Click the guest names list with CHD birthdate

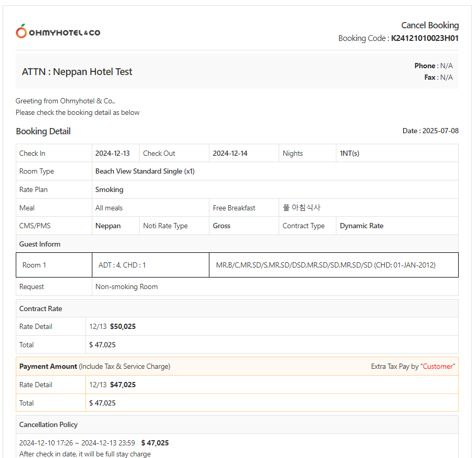[325, 265]
